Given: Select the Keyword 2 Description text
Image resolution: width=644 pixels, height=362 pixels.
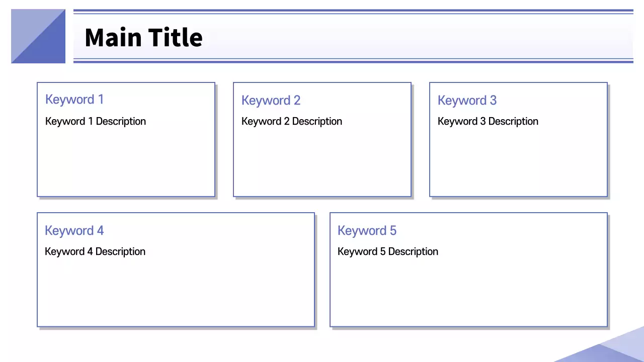Looking at the screenshot, I should (x=292, y=121).
